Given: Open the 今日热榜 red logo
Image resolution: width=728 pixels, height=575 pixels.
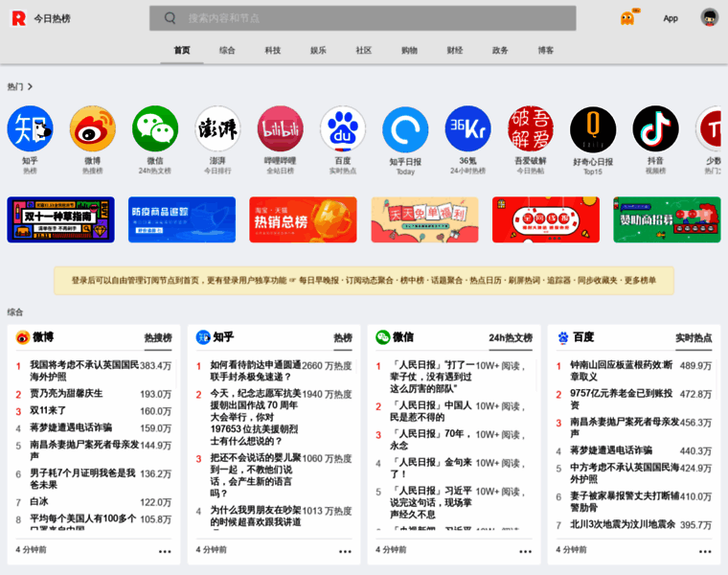Looking at the screenshot, I should point(18,18).
